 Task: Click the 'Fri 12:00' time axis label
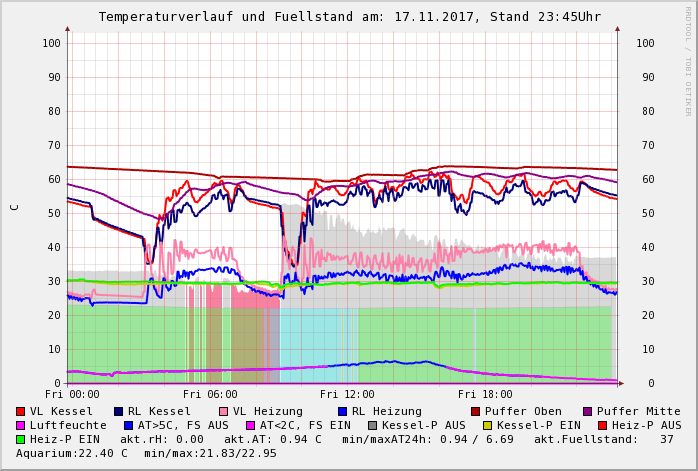click(x=346, y=395)
